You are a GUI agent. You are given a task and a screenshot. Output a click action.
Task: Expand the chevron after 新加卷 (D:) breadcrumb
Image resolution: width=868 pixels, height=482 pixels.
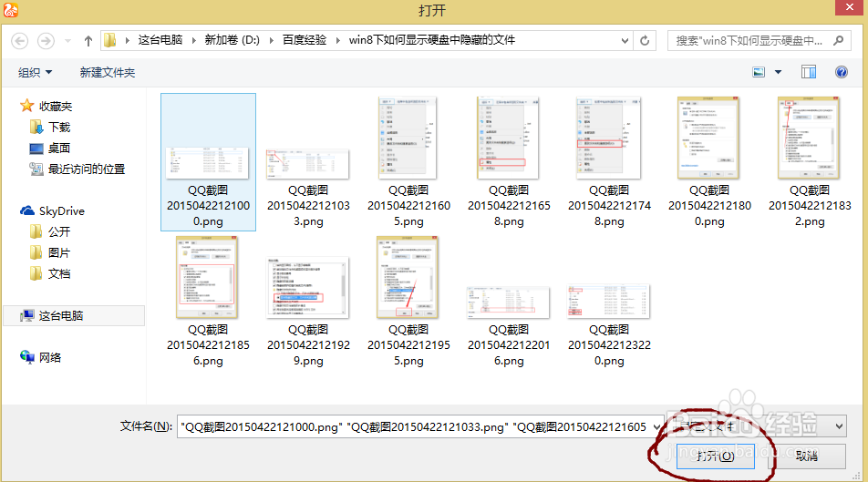point(272,40)
